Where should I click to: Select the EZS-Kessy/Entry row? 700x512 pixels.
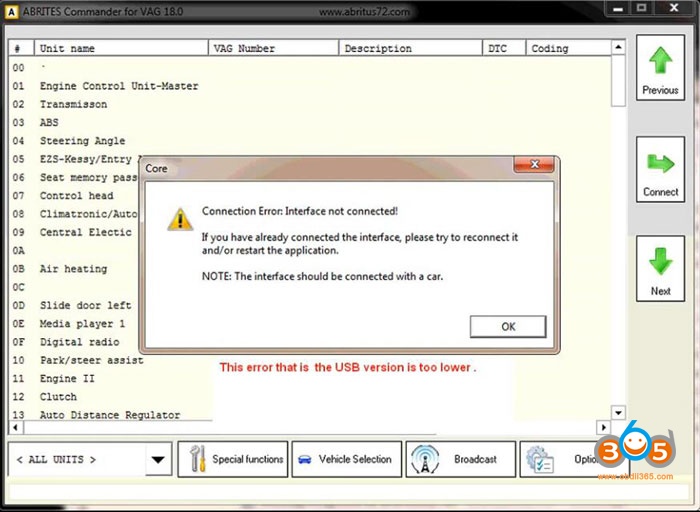[x=76, y=159]
